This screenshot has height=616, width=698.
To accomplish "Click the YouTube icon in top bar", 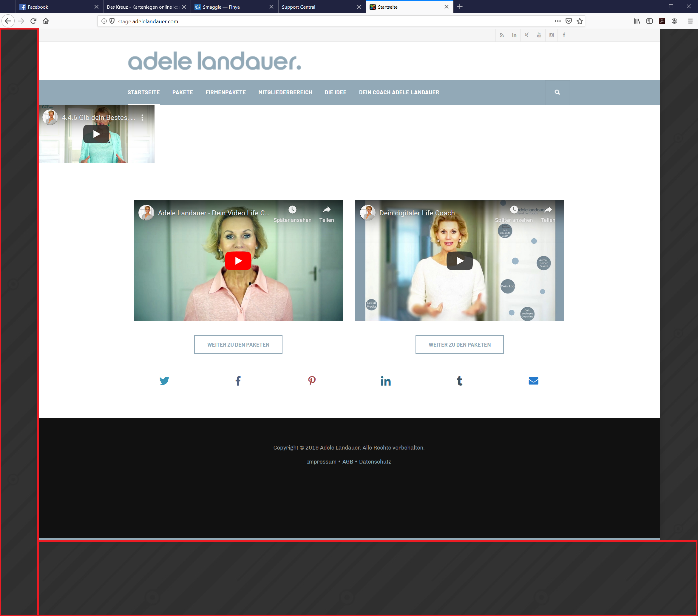I will 539,35.
